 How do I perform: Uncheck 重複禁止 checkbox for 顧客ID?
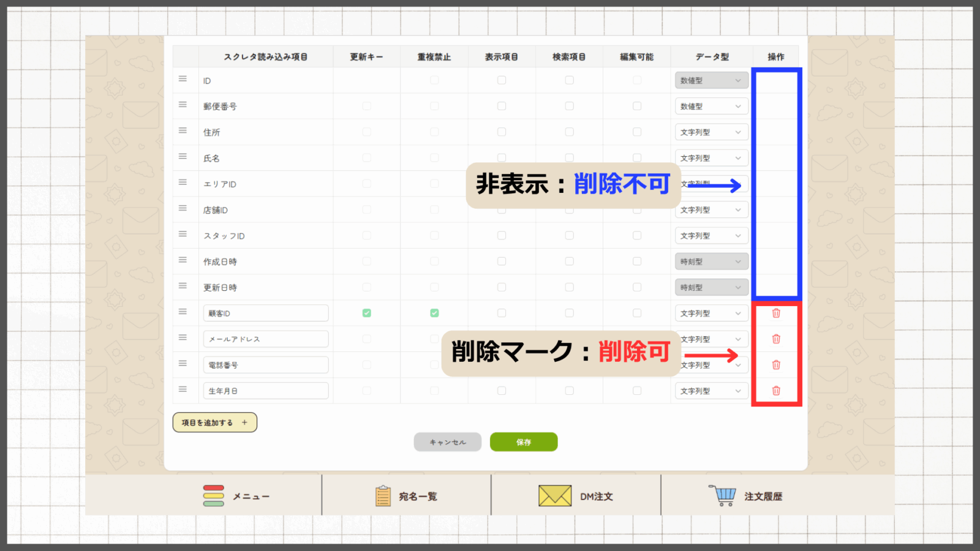[434, 313]
